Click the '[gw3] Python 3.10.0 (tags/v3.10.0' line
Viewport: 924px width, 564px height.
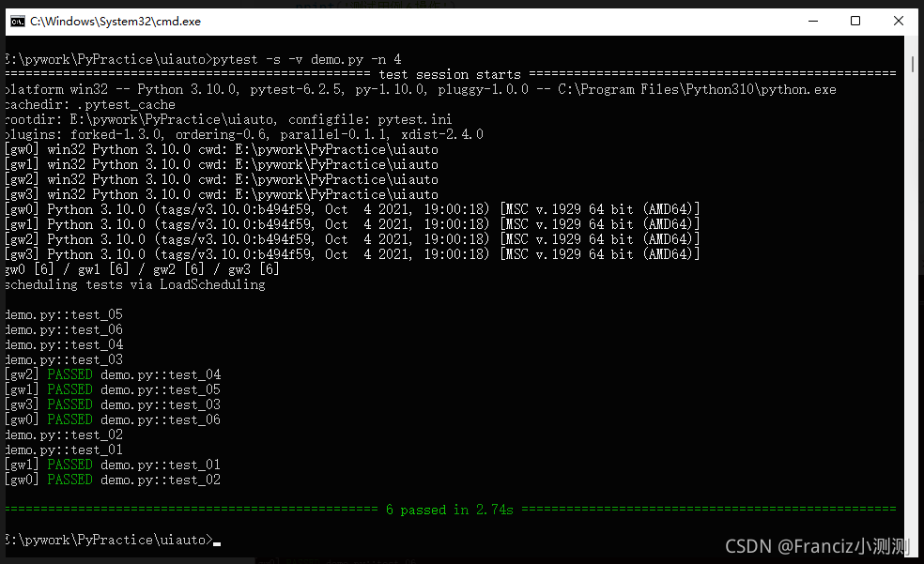coord(352,254)
